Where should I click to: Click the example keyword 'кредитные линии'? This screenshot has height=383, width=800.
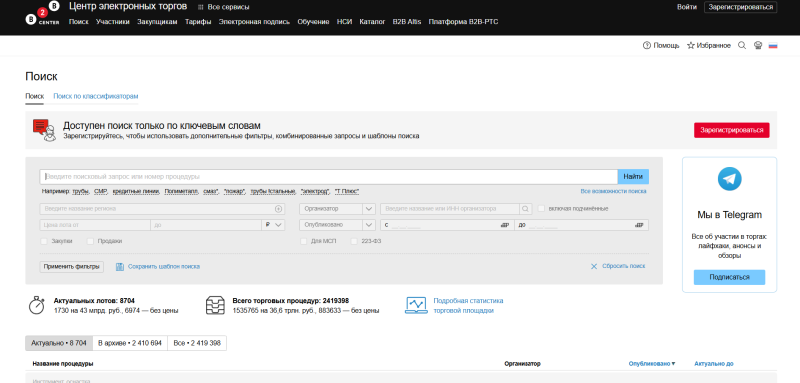136,191
